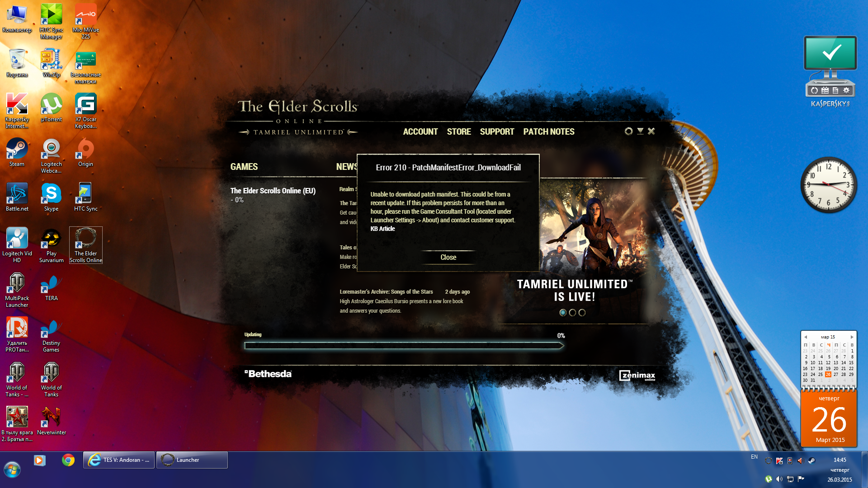Click the taskbar clock showing 14:45
Image resolution: width=868 pixels, height=488 pixels.
click(x=840, y=460)
